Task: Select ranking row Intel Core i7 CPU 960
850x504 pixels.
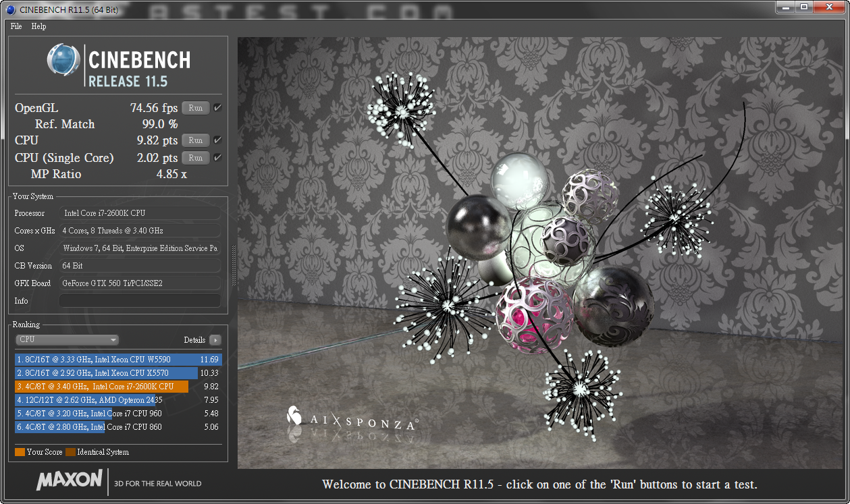Action: tap(118, 414)
